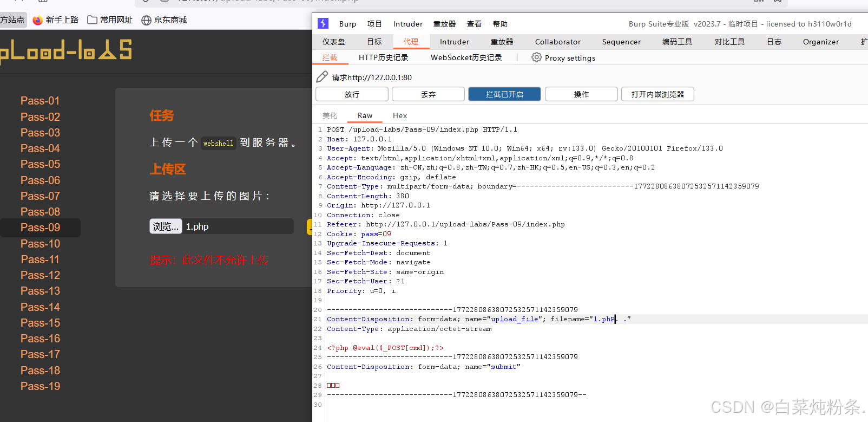
Task: Switch to the 目标 tab
Action: point(374,42)
